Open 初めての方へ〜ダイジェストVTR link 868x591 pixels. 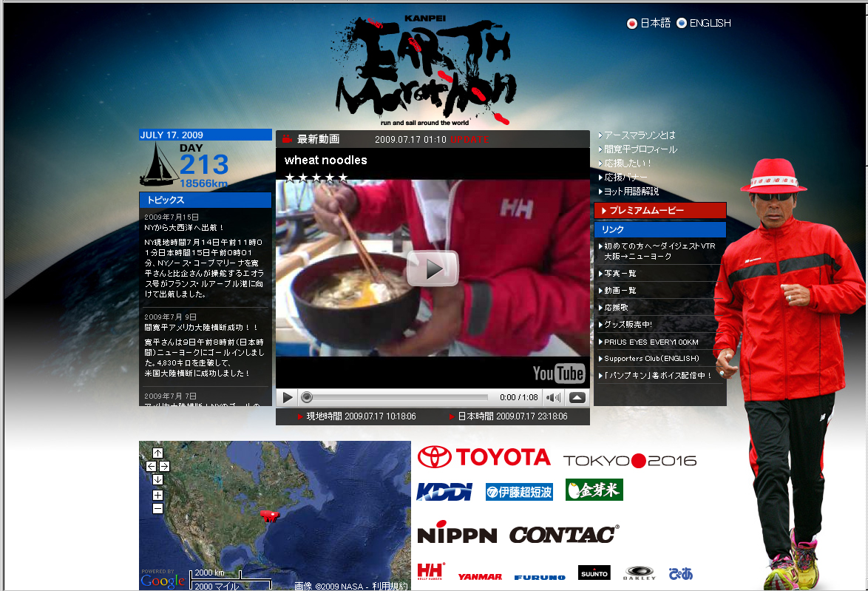(660, 251)
